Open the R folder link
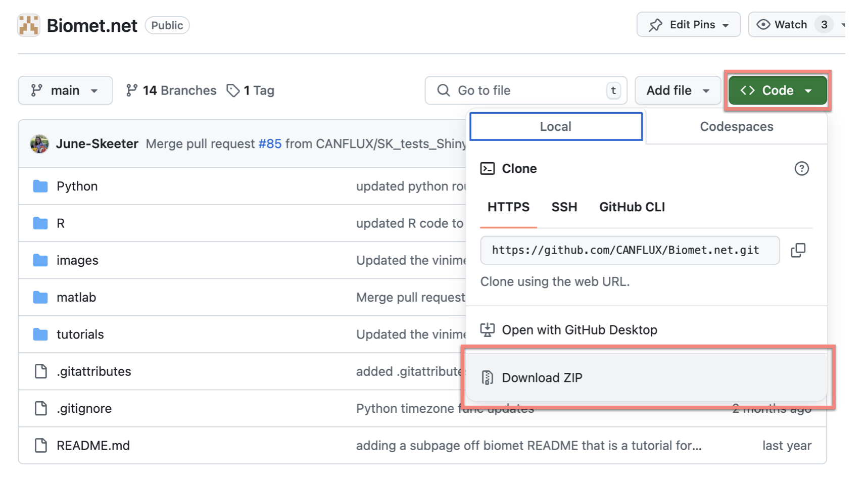This screenshot has height=482, width=868. (61, 223)
